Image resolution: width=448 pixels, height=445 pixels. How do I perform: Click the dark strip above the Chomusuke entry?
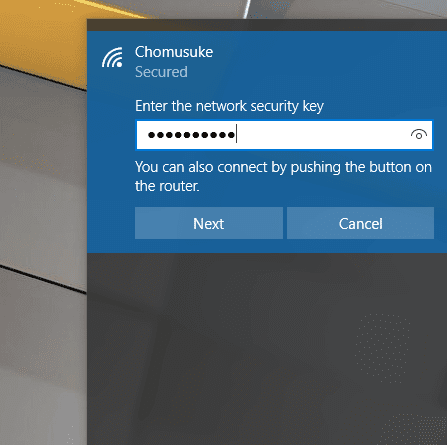click(x=267, y=25)
